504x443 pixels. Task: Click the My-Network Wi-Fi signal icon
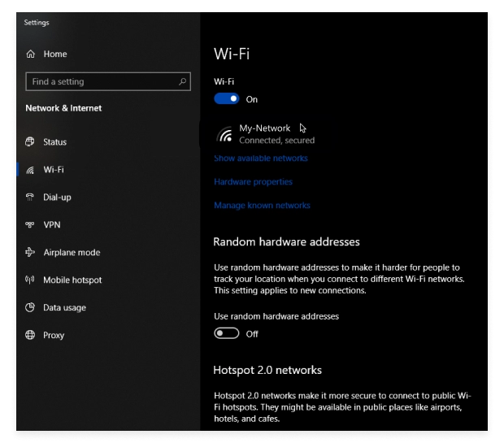[225, 134]
